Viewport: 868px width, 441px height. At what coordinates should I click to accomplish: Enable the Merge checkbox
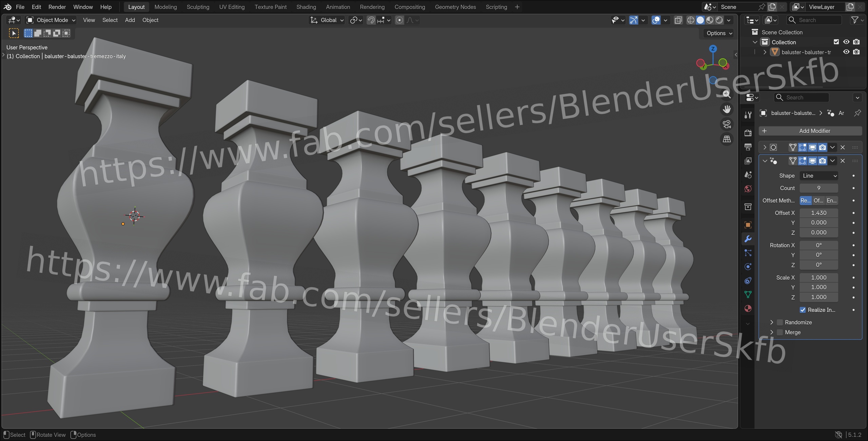pyautogui.click(x=780, y=332)
